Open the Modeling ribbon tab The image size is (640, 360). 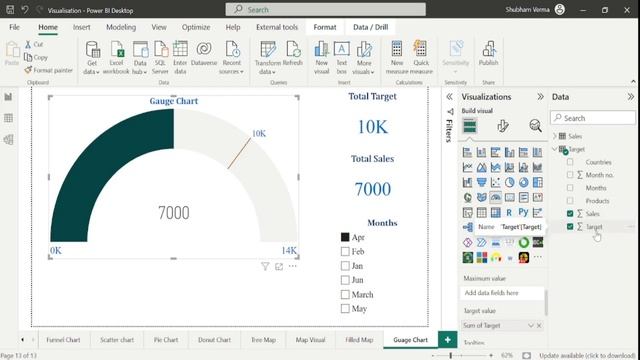(121, 27)
